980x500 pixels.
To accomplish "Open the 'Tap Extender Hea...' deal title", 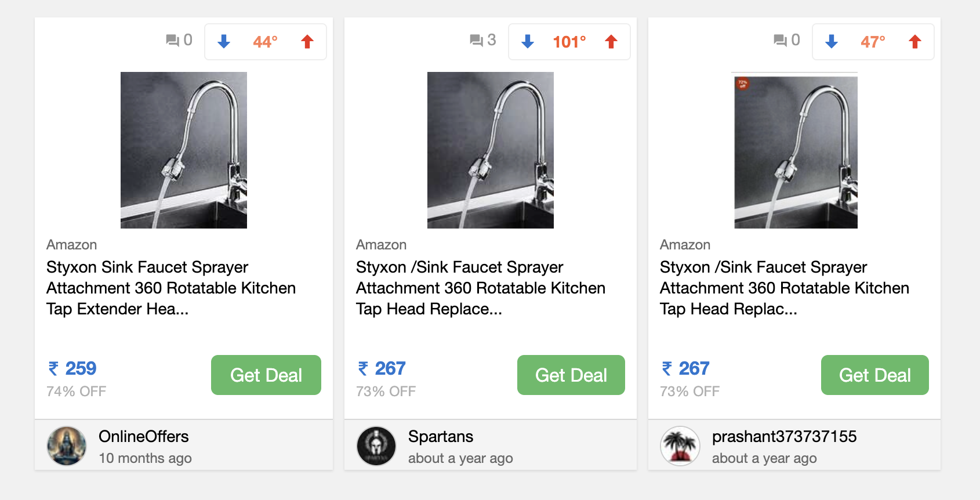I will tap(171, 288).
